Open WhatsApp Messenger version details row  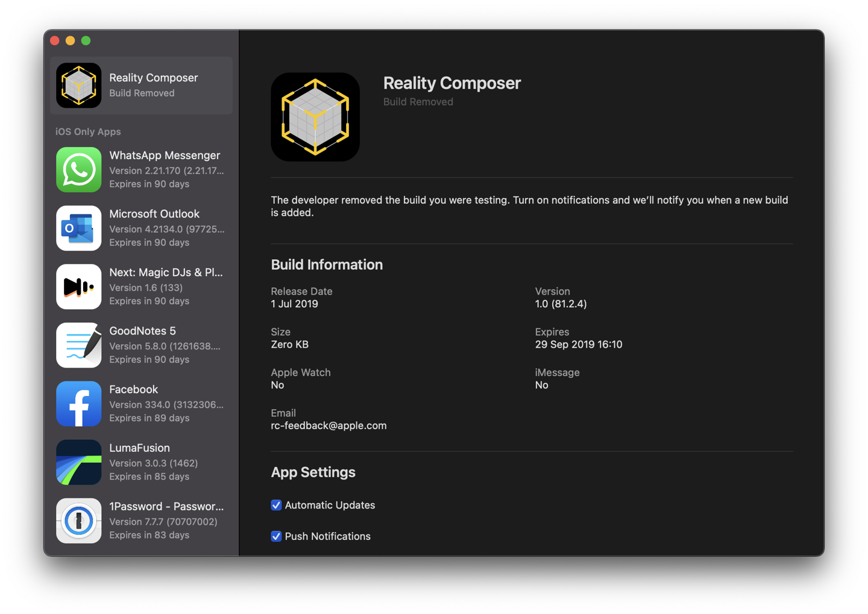coord(166,170)
